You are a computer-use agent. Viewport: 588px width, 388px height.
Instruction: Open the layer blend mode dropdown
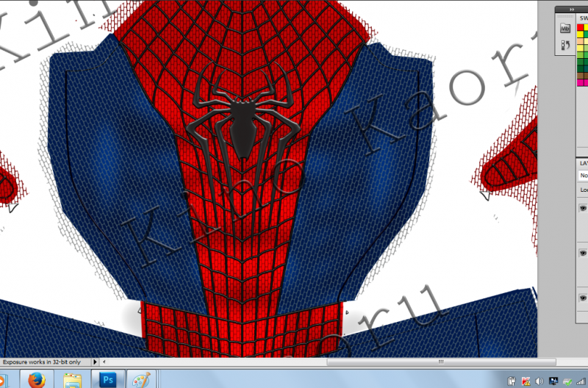[583, 175]
